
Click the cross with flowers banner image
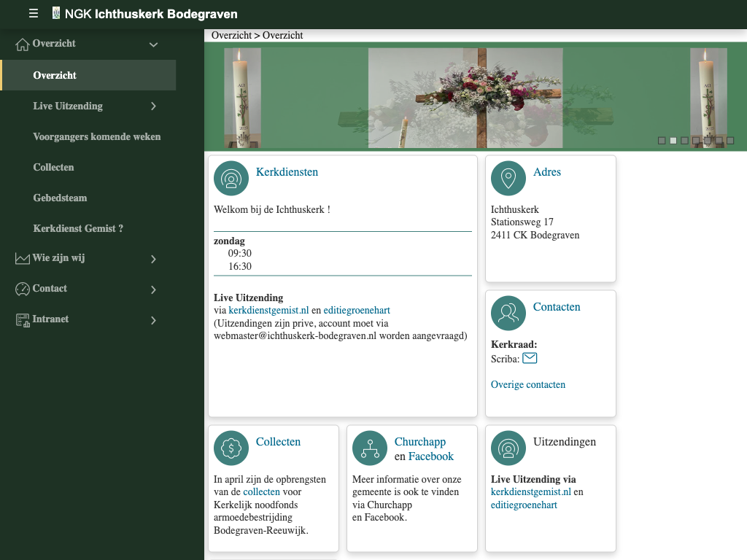point(465,98)
